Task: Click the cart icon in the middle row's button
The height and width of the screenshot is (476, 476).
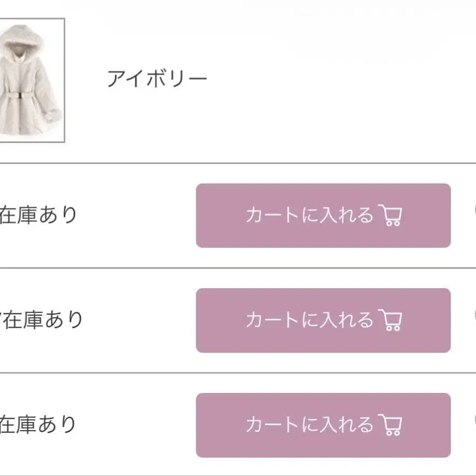Action: [391, 321]
